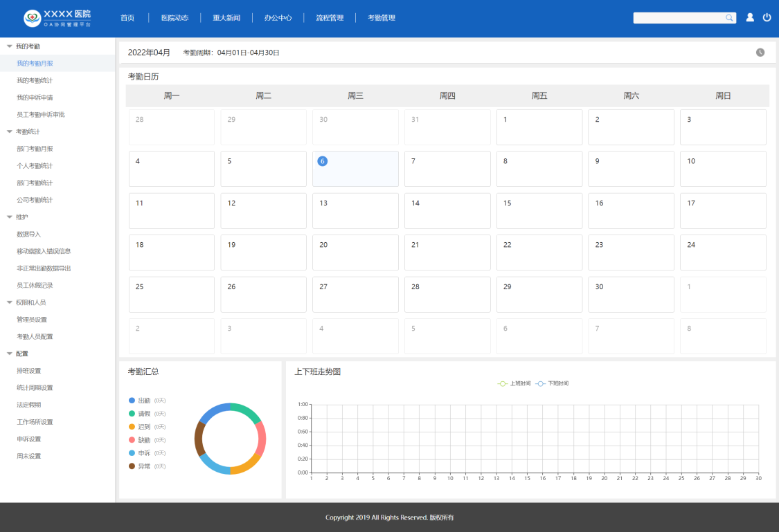
Task: Go to 排班设置 in the sidebar
Action: [29, 371]
